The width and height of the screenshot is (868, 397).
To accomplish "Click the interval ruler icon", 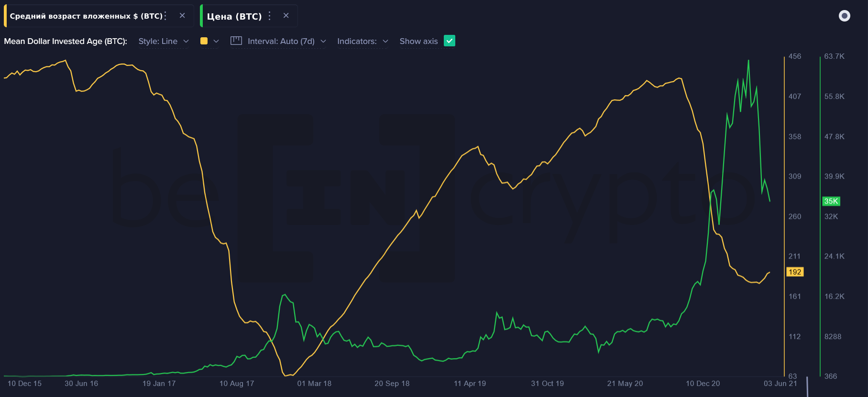I will point(236,41).
